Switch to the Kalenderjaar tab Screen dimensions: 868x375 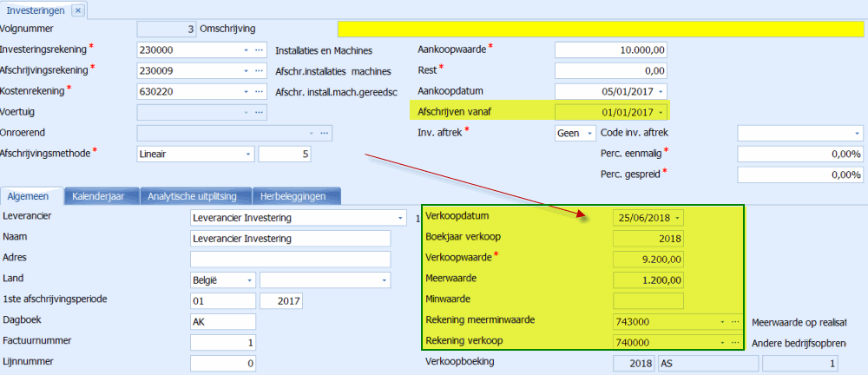point(98,196)
